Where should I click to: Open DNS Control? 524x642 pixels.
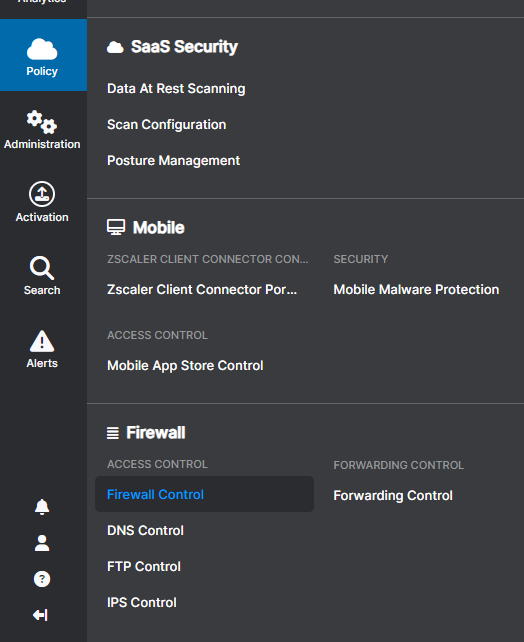coord(145,531)
